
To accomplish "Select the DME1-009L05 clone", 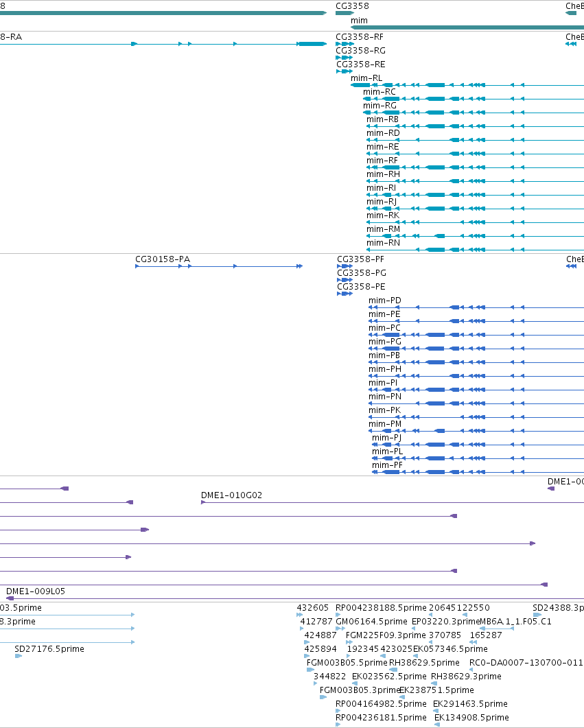I will (x=36, y=591).
